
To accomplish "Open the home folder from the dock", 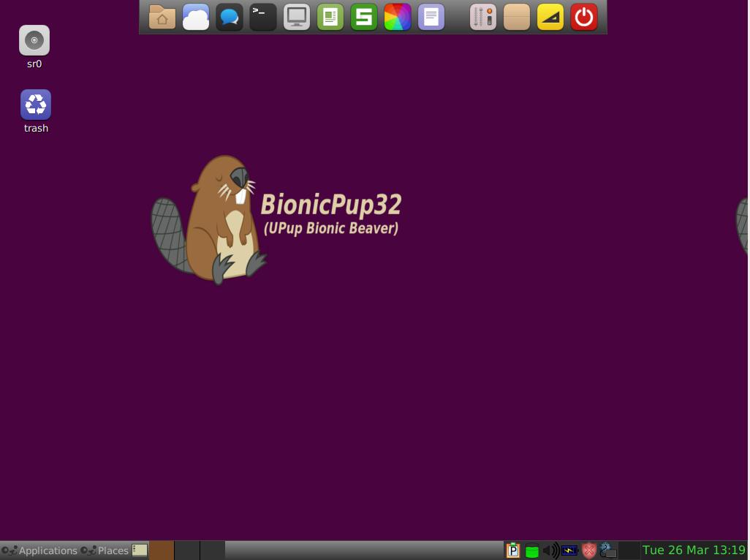I will (160, 16).
